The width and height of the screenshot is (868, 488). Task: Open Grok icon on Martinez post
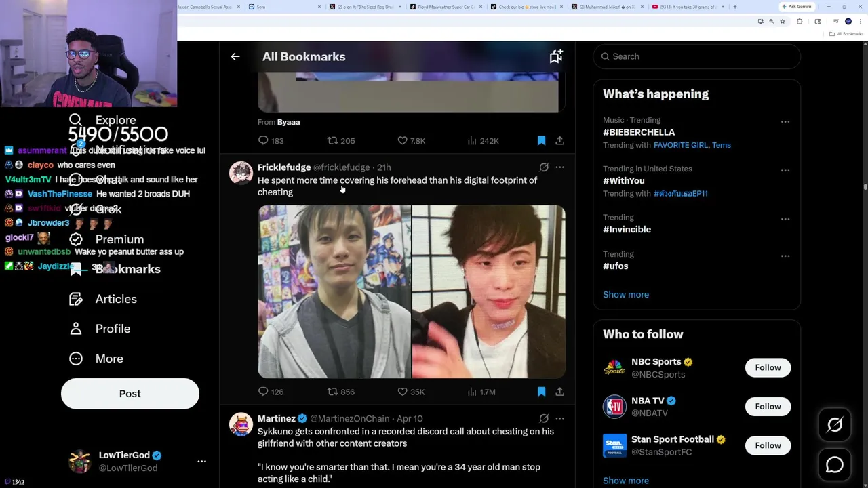(x=544, y=419)
